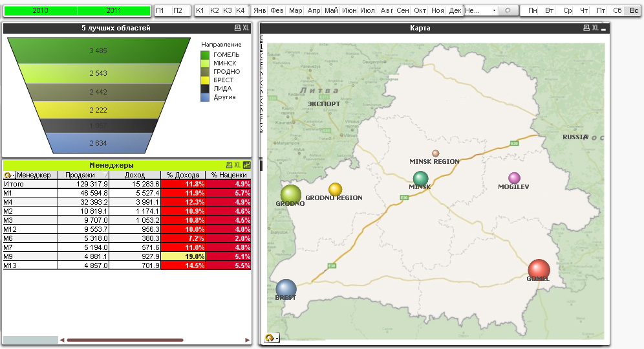Viewport: 644px width, 349px height.
Task: Click the red GOMEL bubble on the map
Action: pos(539,269)
